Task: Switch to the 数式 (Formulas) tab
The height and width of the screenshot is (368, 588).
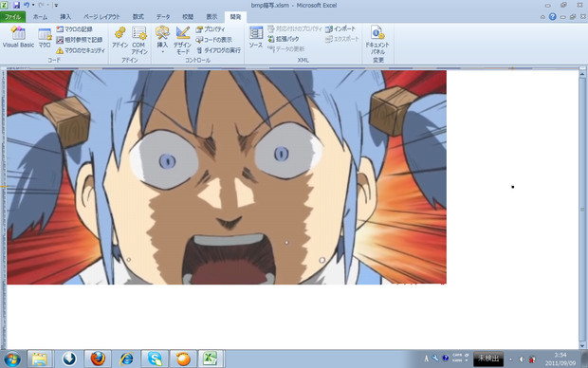Action: pyautogui.click(x=138, y=17)
